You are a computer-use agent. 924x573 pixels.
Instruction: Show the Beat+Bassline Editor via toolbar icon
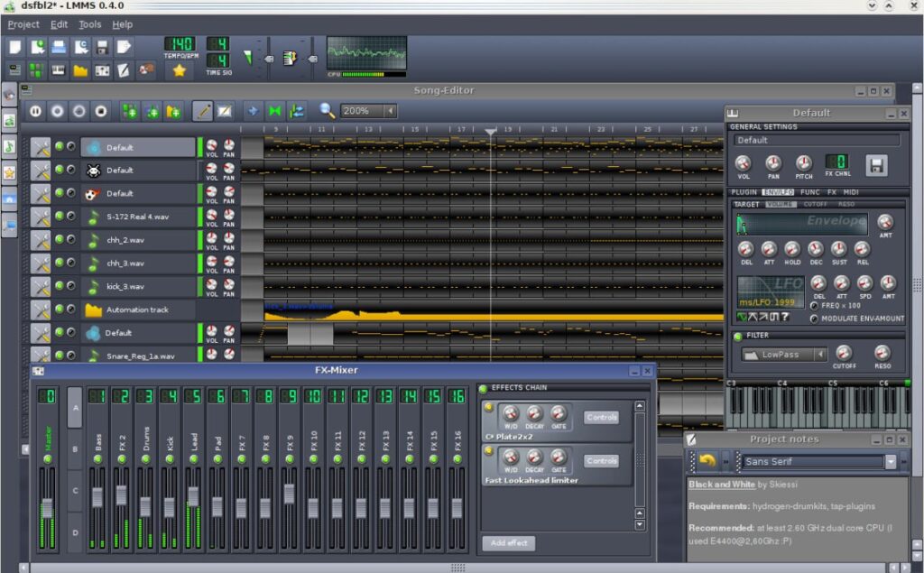(x=36, y=70)
